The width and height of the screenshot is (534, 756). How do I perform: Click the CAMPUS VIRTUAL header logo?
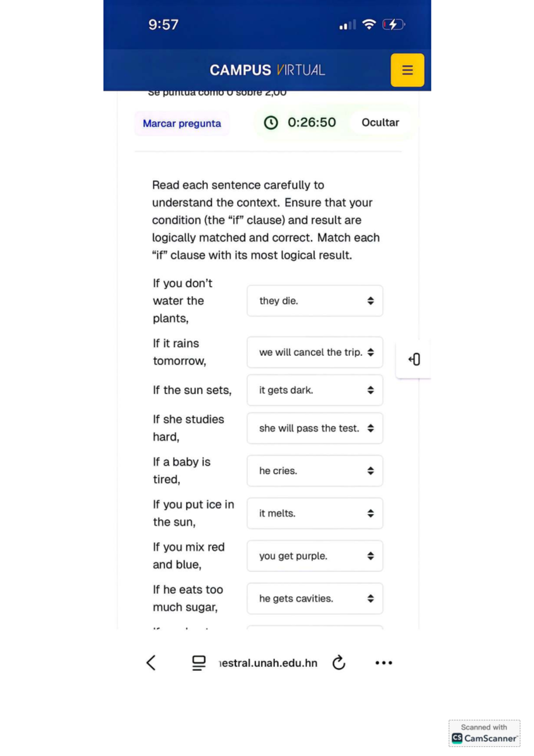pos(267,70)
